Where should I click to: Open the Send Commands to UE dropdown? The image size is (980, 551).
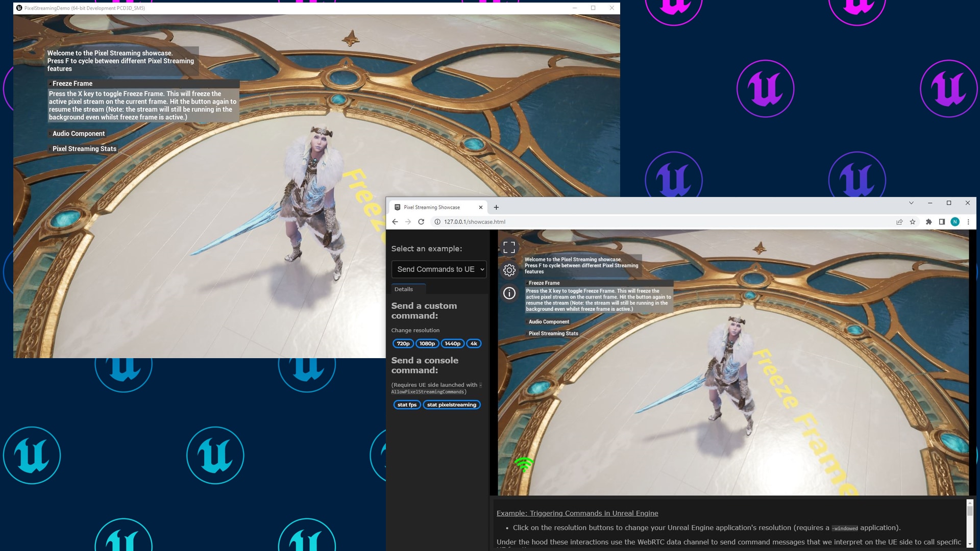pyautogui.click(x=439, y=269)
